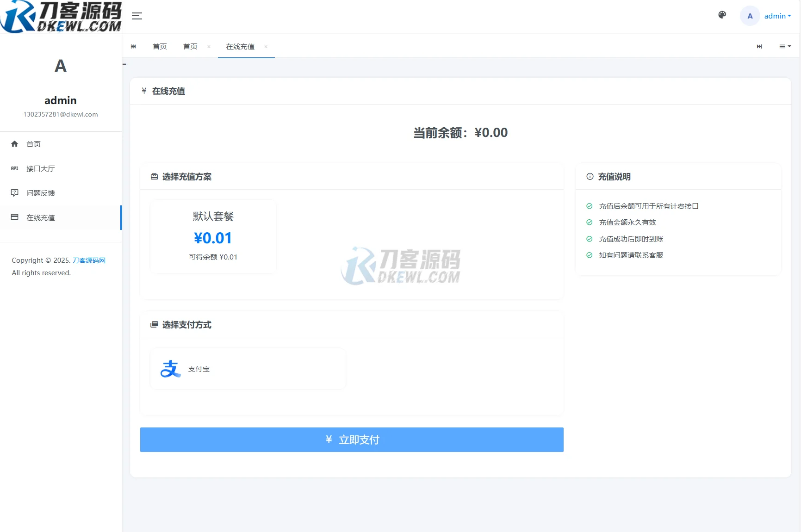The height and width of the screenshot is (532, 801).
Task: Select the 首页 home icon in sidebar
Action: tap(14, 144)
